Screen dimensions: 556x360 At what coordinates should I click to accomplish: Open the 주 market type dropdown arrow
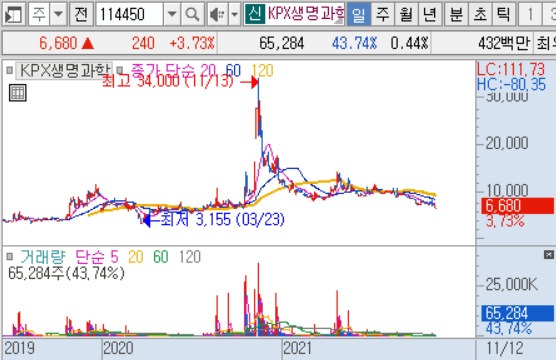pyautogui.click(x=59, y=15)
